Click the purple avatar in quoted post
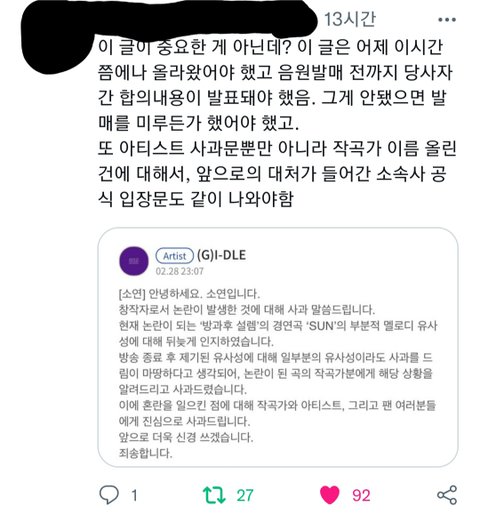The image size is (480, 522). [x=134, y=261]
